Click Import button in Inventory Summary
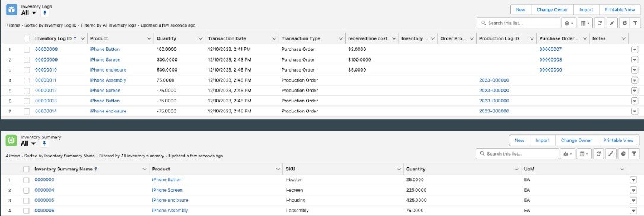The height and width of the screenshot is (216, 644). point(543,140)
